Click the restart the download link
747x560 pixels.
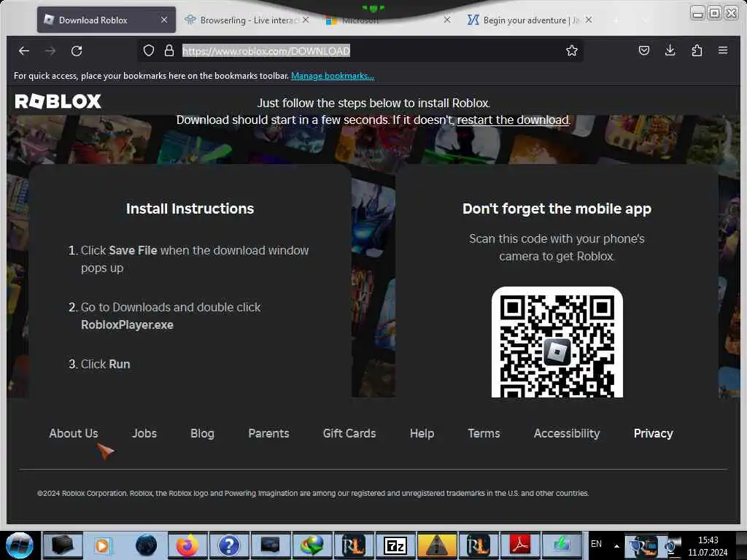click(x=513, y=120)
